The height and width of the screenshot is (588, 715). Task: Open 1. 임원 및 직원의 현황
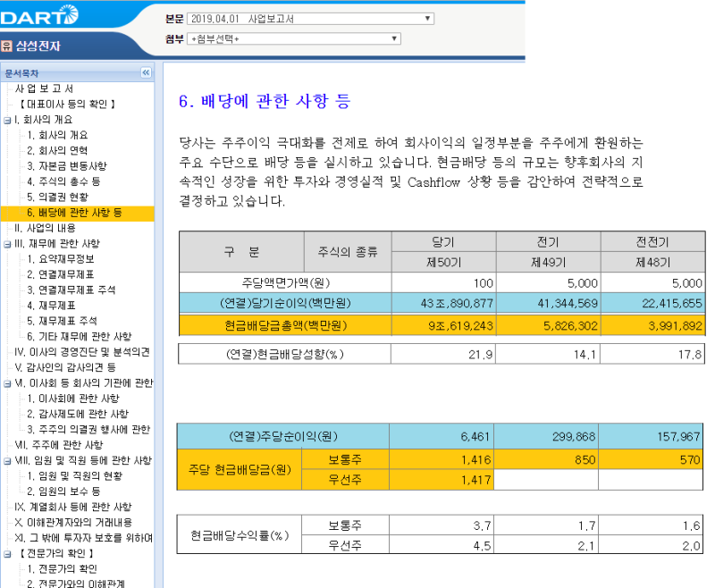[x=75, y=476]
